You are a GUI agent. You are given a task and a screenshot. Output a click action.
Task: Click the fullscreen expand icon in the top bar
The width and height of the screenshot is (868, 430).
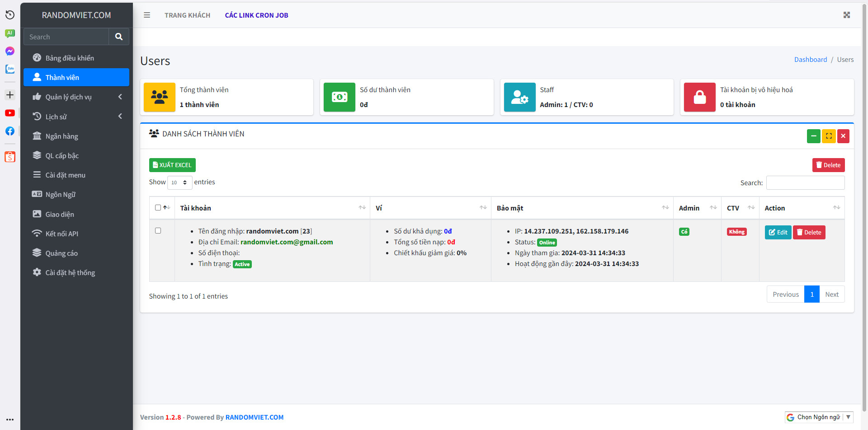point(847,15)
